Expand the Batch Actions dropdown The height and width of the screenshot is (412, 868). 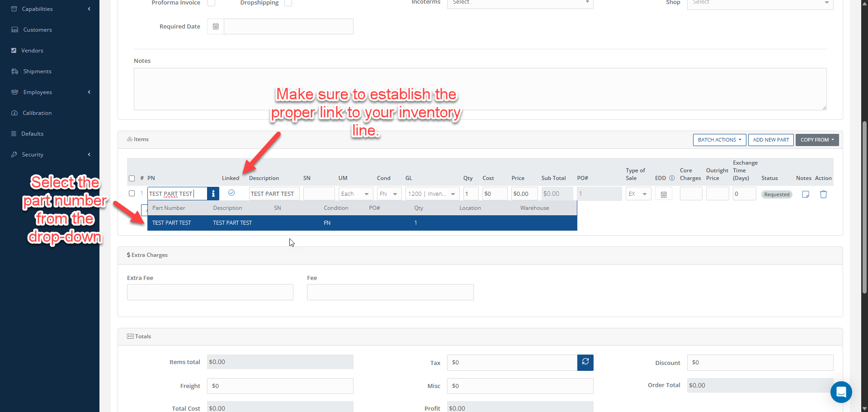(x=719, y=140)
